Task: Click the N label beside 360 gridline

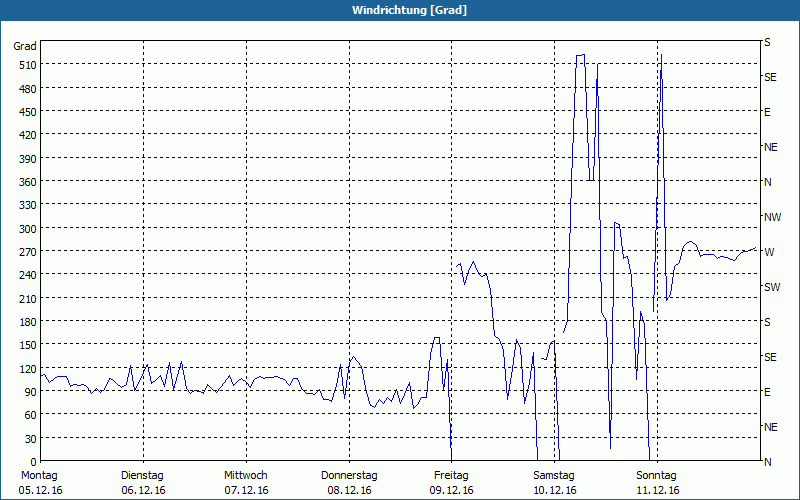Action: [x=768, y=182]
